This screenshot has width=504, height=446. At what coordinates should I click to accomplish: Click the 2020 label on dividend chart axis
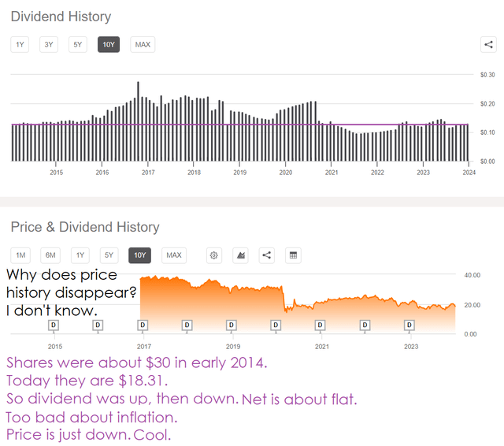pyautogui.click(x=286, y=173)
